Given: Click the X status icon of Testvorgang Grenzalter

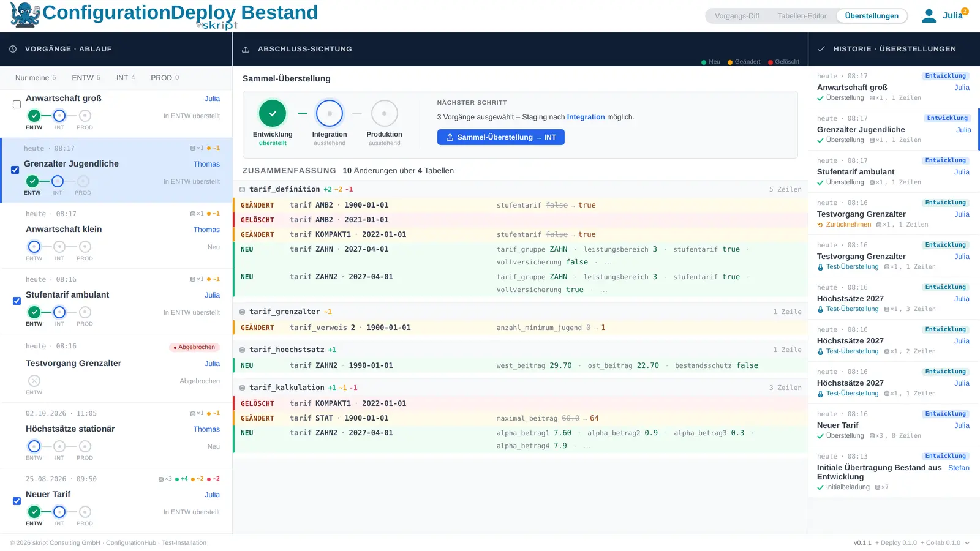Looking at the screenshot, I should (x=34, y=380).
